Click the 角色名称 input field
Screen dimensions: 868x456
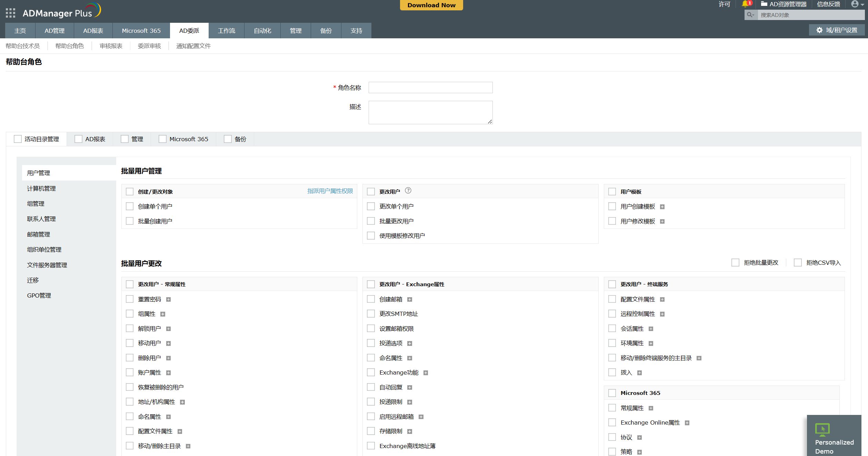[x=430, y=88]
